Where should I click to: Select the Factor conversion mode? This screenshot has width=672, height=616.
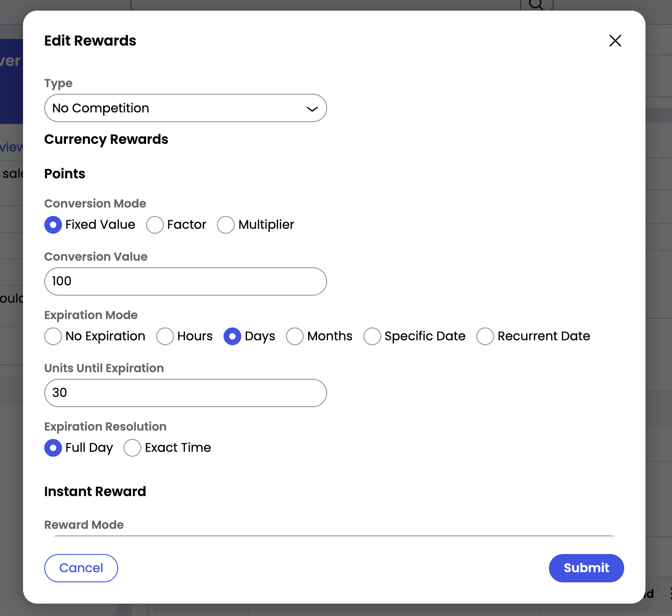(154, 225)
